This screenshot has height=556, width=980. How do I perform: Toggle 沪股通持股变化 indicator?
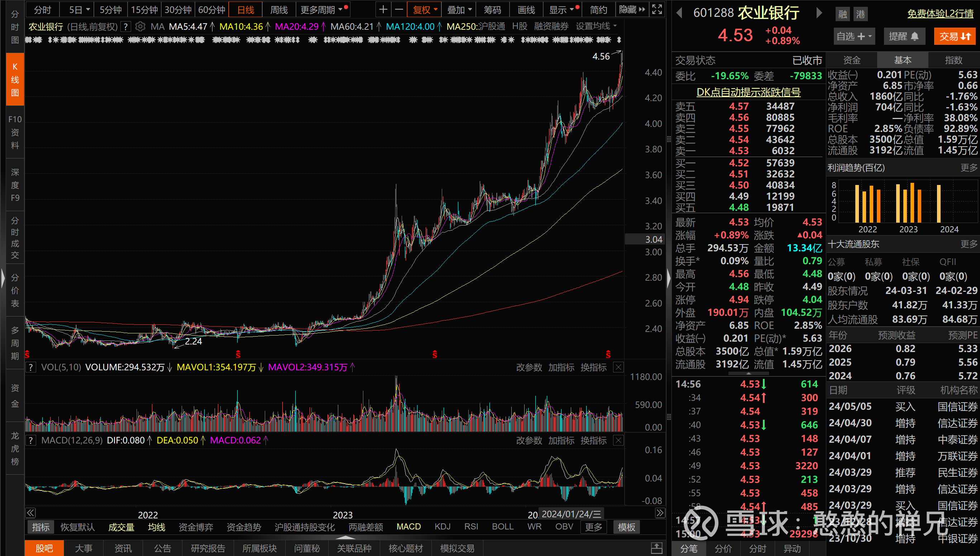(x=305, y=527)
